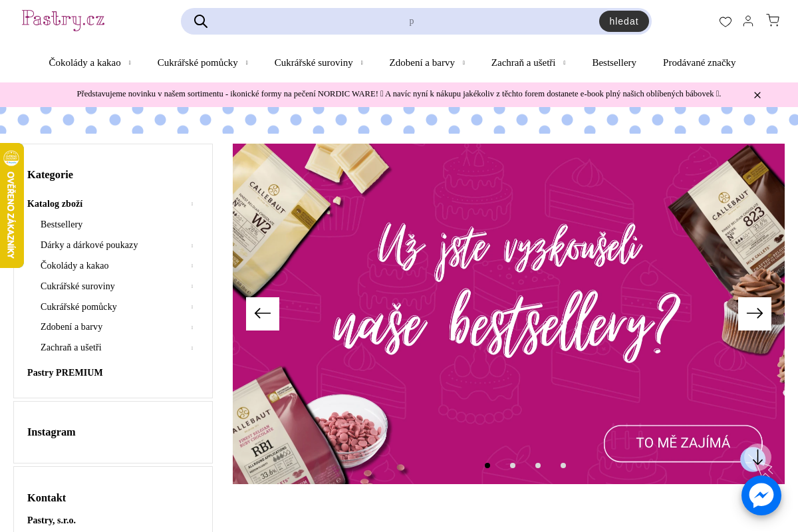Select the third carousel dot

[x=538, y=465]
